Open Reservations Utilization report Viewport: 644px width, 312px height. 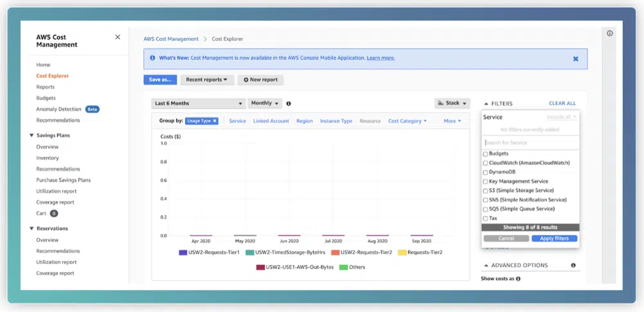pos(57,262)
